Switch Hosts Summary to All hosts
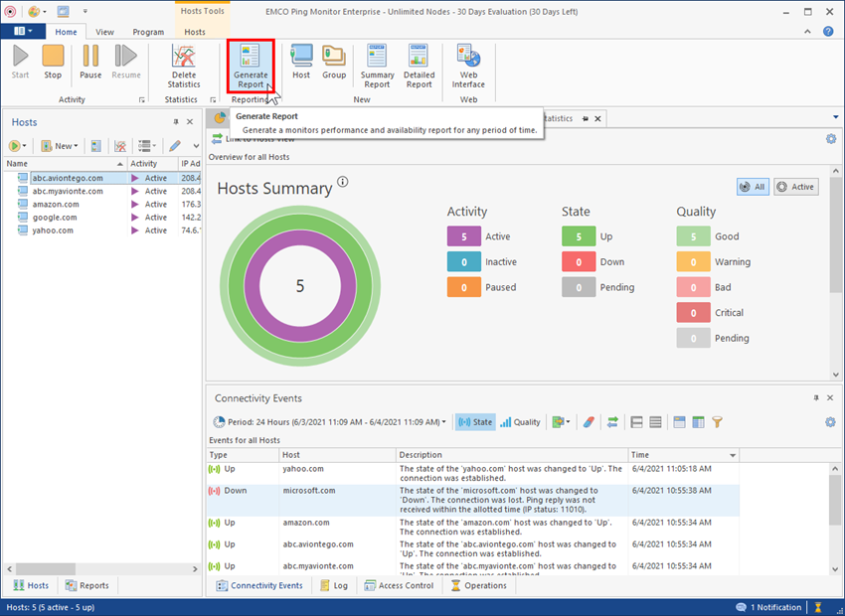845x616 pixels. (x=753, y=187)
